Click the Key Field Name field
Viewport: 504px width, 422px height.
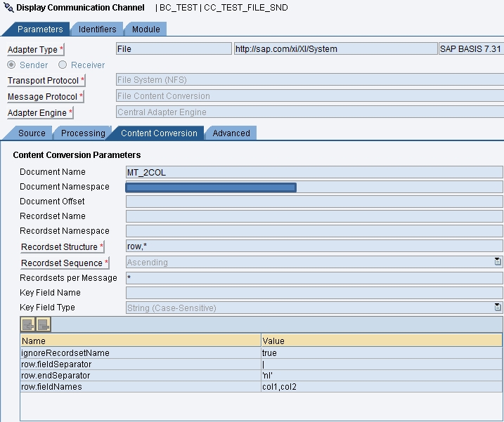pos(314,293)
